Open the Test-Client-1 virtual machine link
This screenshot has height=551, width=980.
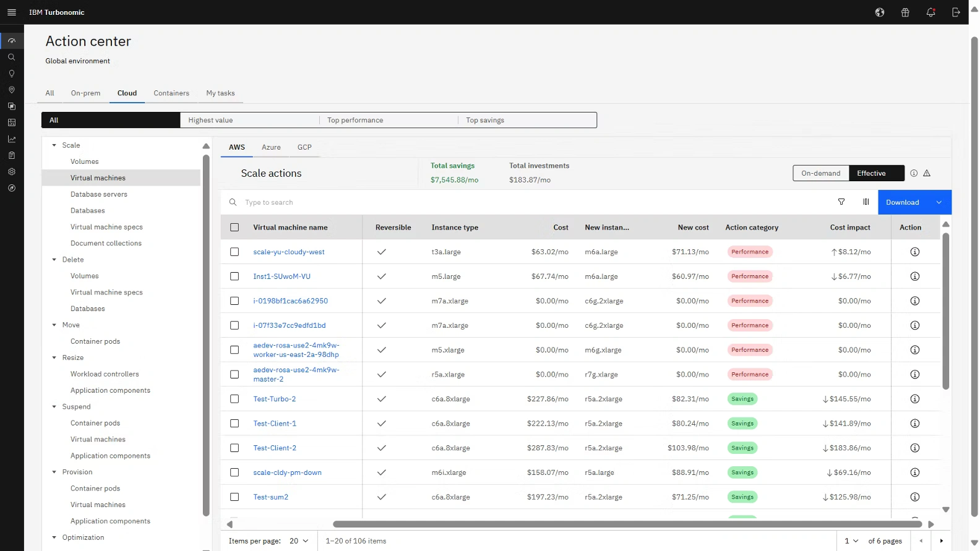275,424
